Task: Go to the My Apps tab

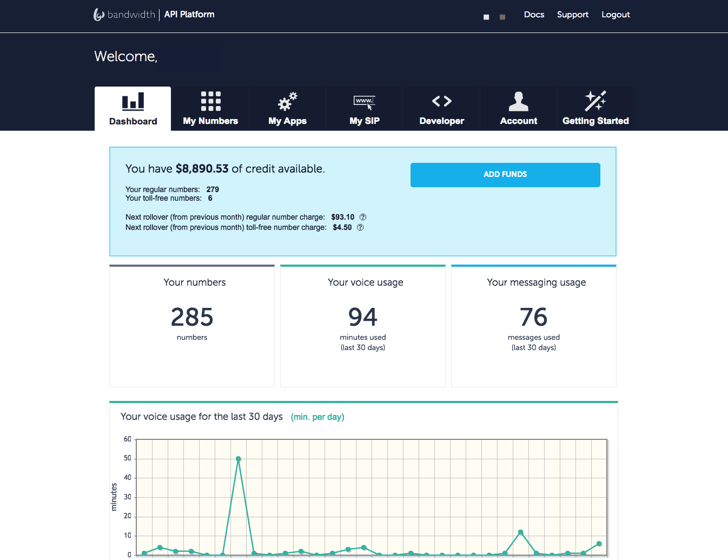Action: [288, 109]
